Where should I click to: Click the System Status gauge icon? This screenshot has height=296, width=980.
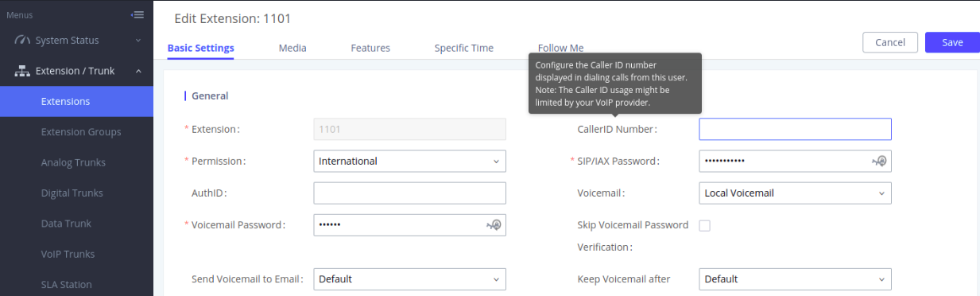(22, 40)
